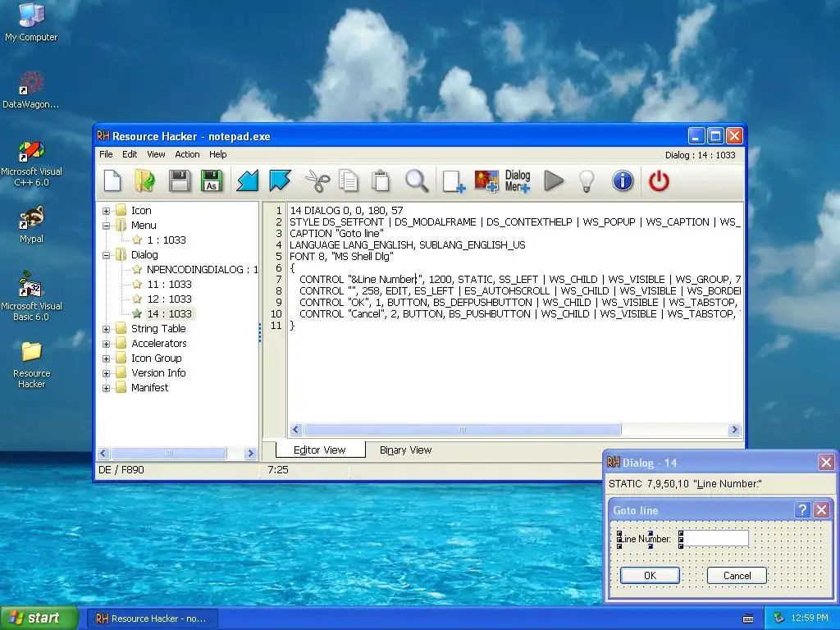Click the green Save As floppy icon
Screen dimensions: 840x630
tap(212, 180)
